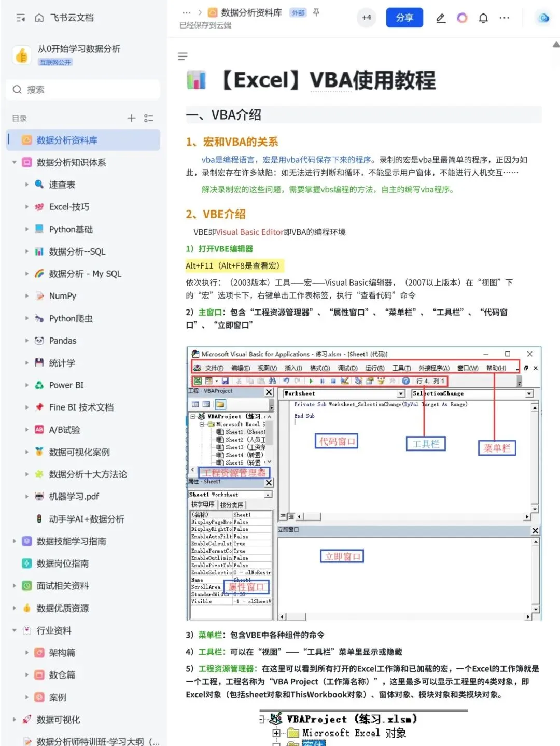Open 数据分析资料库 breadcrumb link
This screenshot has height=746, width=560.
coord(251,12)
